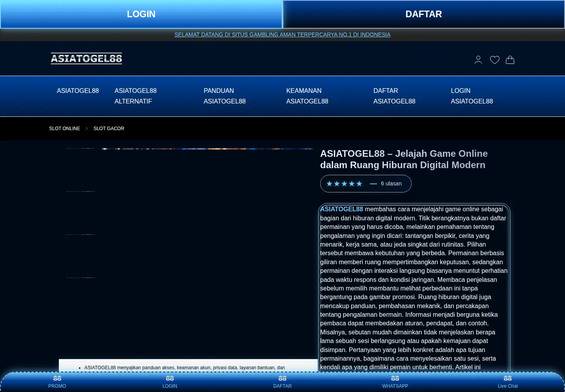Click the bold ASIATOGEL88 link in description
Screen dimensions: 565x392
(x=342, y=209)
